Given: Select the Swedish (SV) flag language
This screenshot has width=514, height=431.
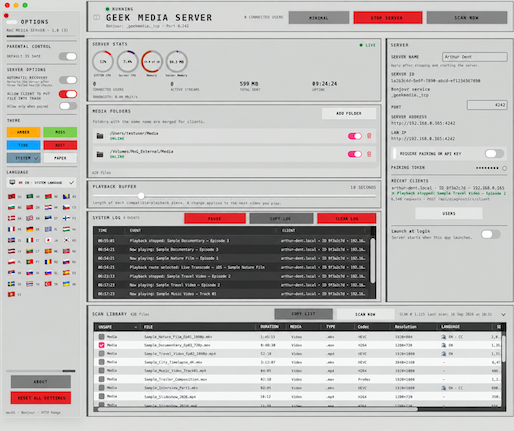Looking at the screenshot, I should (11, 284).
